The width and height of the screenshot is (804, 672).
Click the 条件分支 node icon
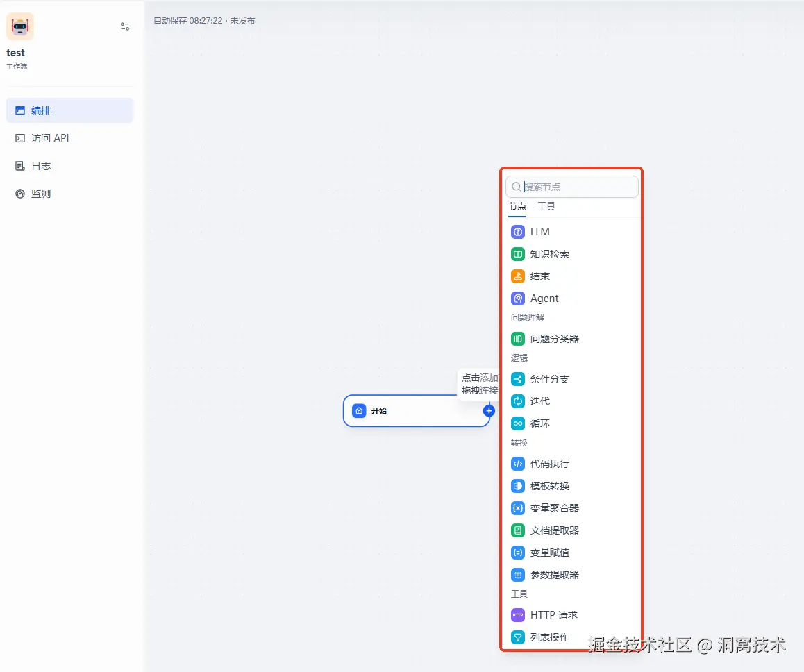518,379
